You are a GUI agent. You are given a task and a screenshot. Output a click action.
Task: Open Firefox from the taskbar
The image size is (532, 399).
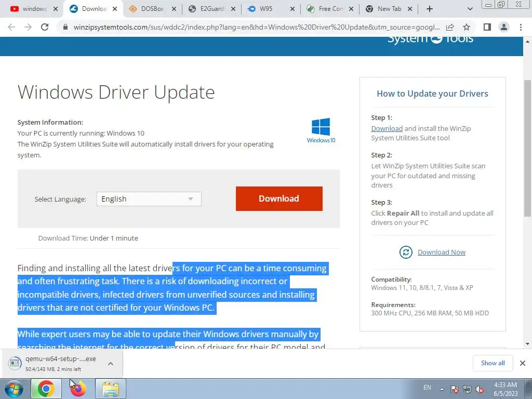[x=78, y=389]
